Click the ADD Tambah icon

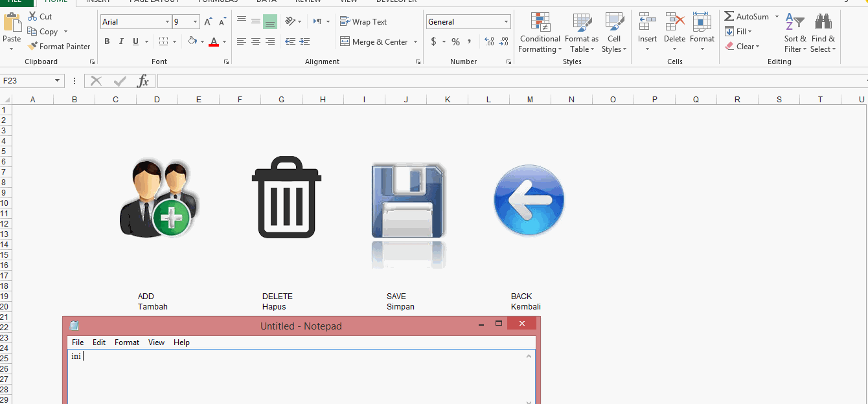pyautogui.click(x=159, y=197)
